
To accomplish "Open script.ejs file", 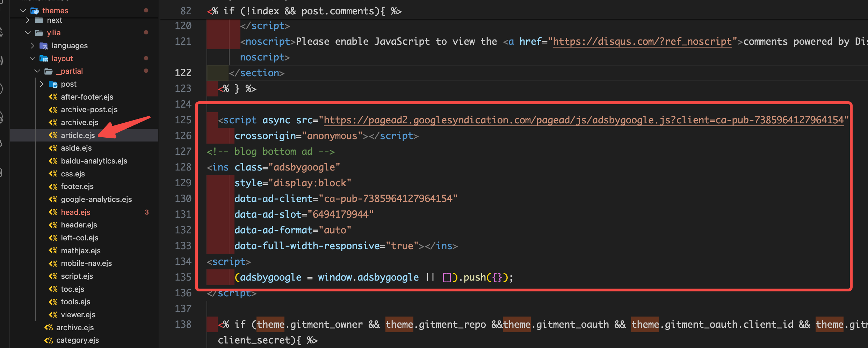I will [x=77, y=276].
